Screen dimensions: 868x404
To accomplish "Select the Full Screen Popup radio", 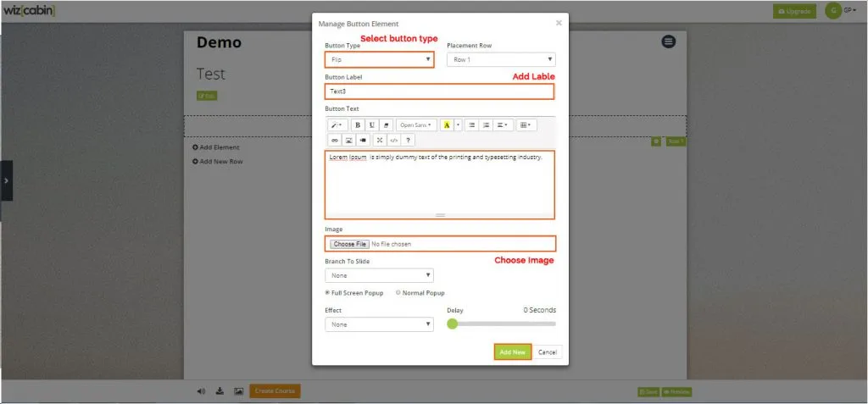I will [x=328, y=293].
